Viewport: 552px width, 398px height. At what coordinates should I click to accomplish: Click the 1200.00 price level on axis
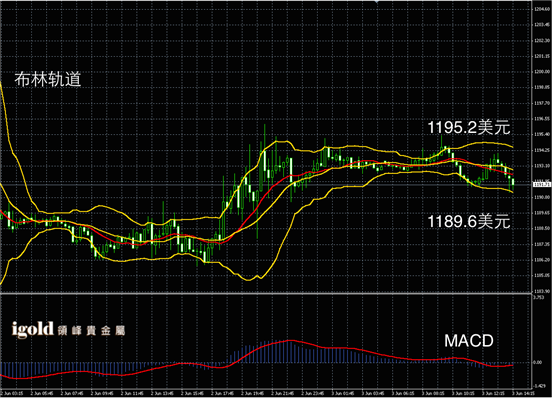point(542,72)
